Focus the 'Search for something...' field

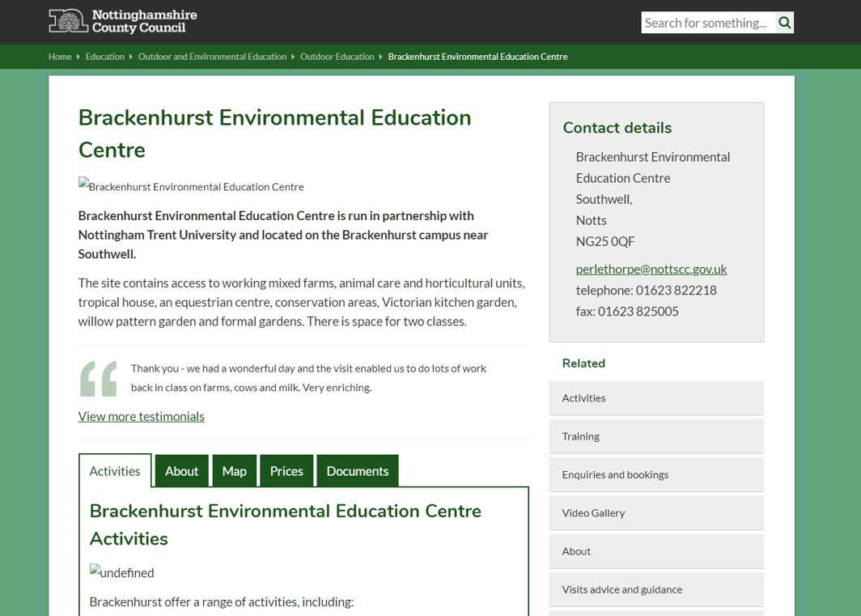click(708, 23)
